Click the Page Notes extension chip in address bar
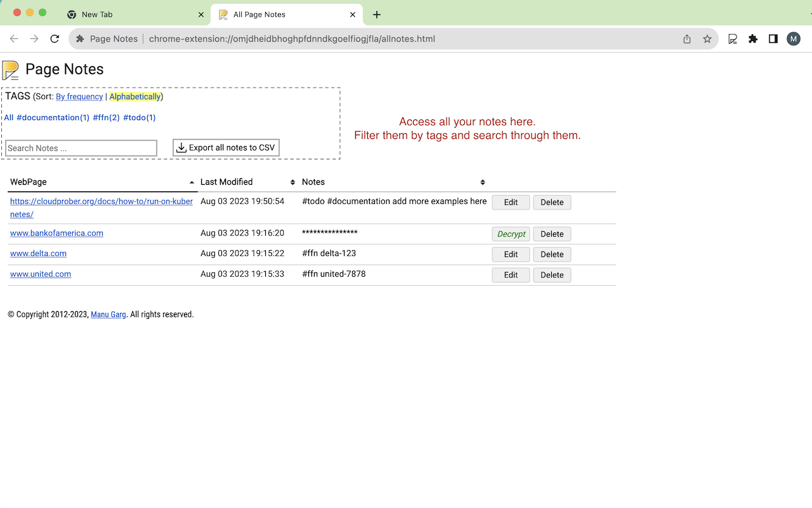This screenshot has width=812, height=508. [x=107, y=39]
